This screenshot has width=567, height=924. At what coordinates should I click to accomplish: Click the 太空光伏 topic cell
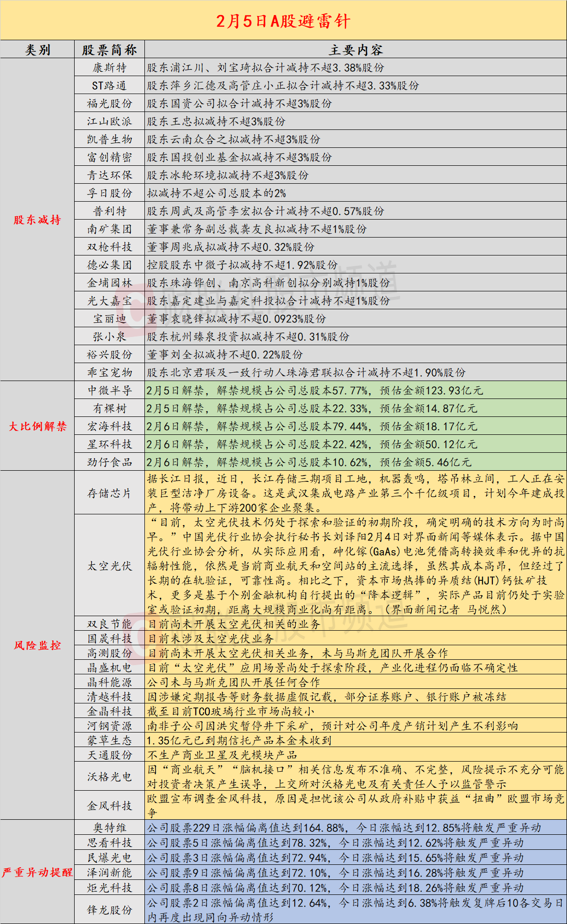pyautogui.click(x=110, y=566)
